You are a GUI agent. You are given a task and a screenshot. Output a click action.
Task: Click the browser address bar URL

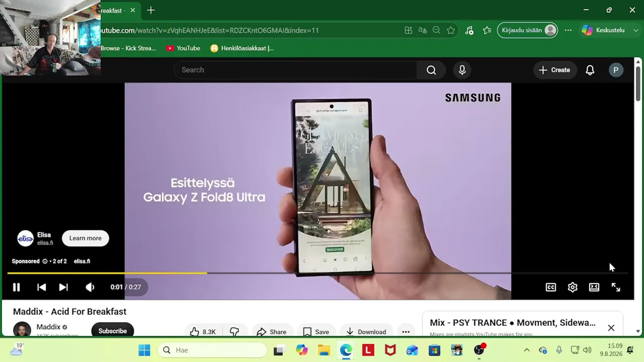tap(209, 30)
